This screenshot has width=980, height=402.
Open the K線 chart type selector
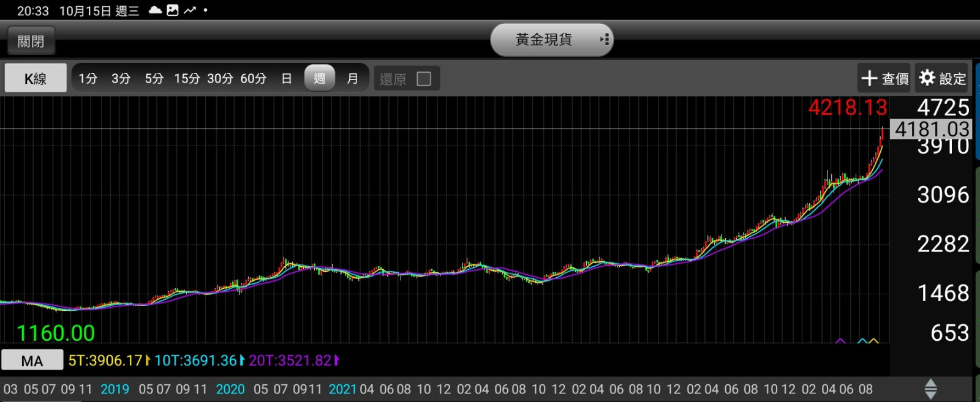tap(36, 78)
